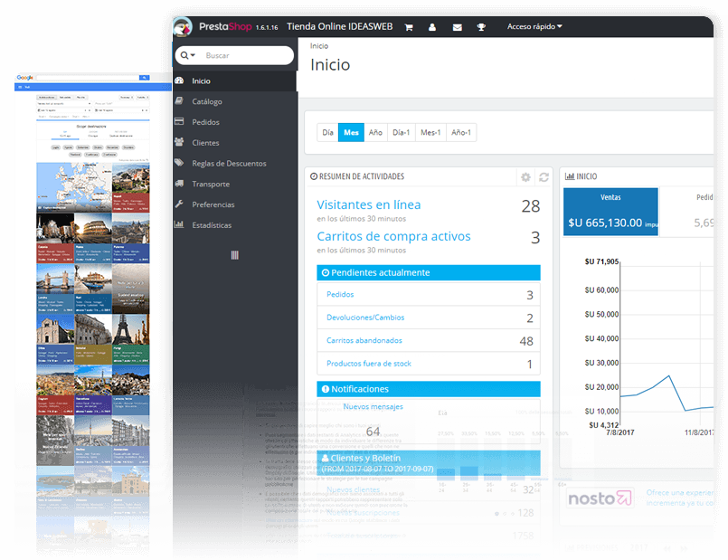
Task: Click the abandoned carts count 48
Action: click(526, 341)
